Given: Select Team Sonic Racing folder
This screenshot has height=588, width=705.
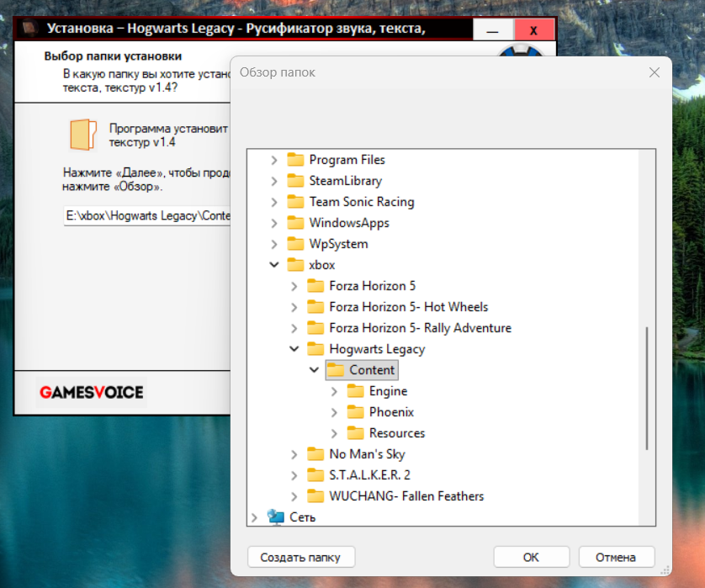Looking at the screenshot, I should (362, 202).
